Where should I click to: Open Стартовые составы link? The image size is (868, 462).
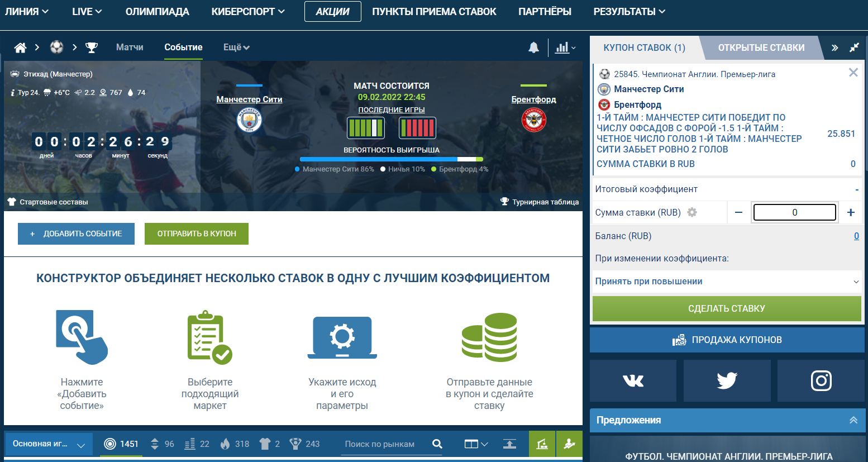click(48, 202)
